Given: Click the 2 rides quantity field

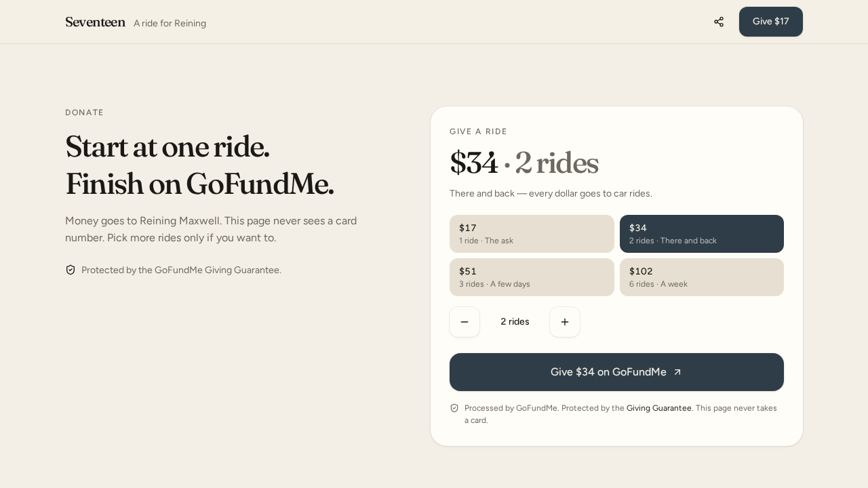Looking at the screenshot, I should pos(515,322).
